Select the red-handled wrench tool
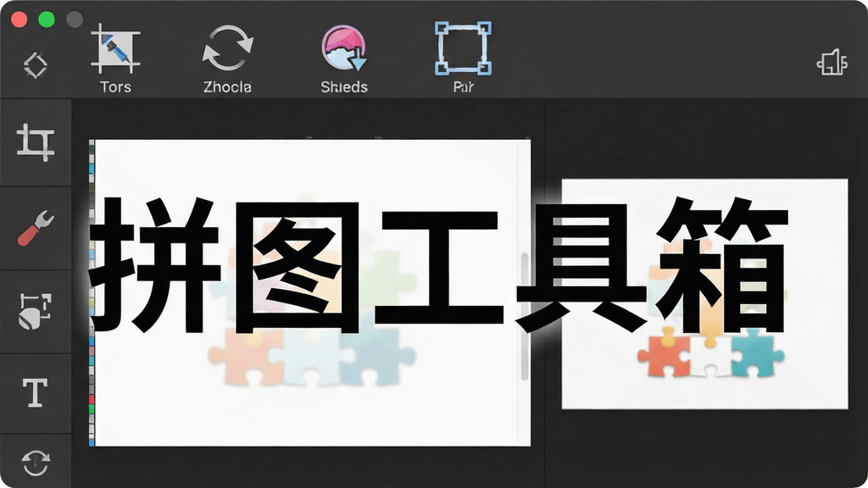 coord(36,228)
